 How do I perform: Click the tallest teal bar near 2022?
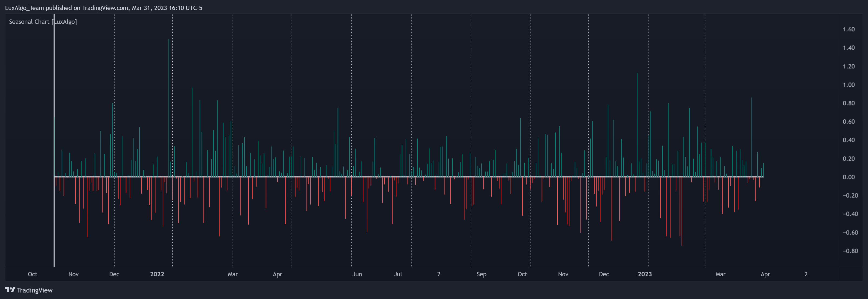click(x=169, y=101)
